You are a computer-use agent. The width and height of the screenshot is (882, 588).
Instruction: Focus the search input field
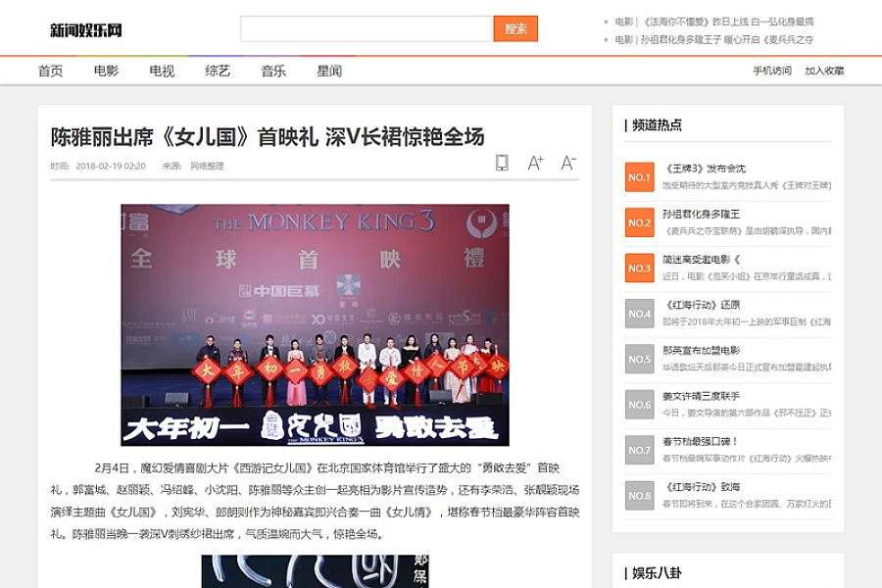(x=367, y=28)
